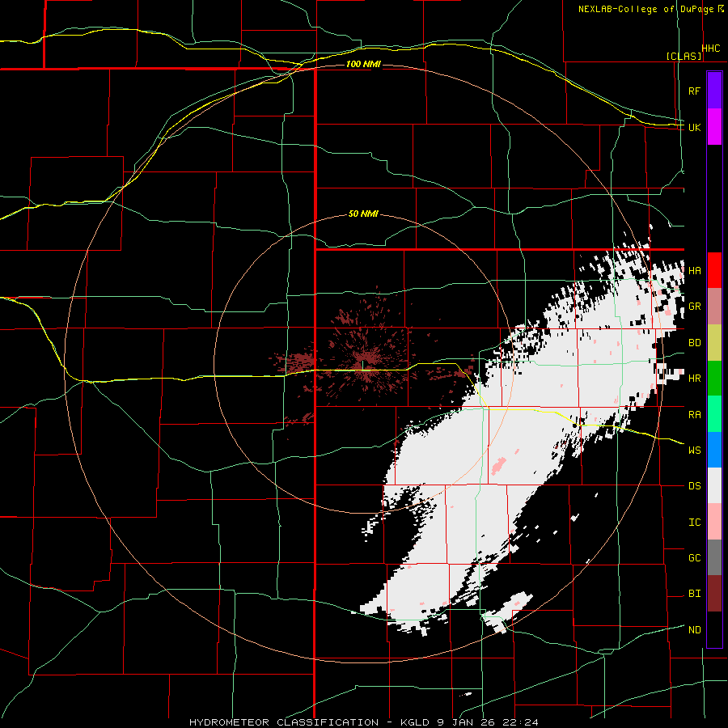Click the GC legend label

click(x=694, y=557)
